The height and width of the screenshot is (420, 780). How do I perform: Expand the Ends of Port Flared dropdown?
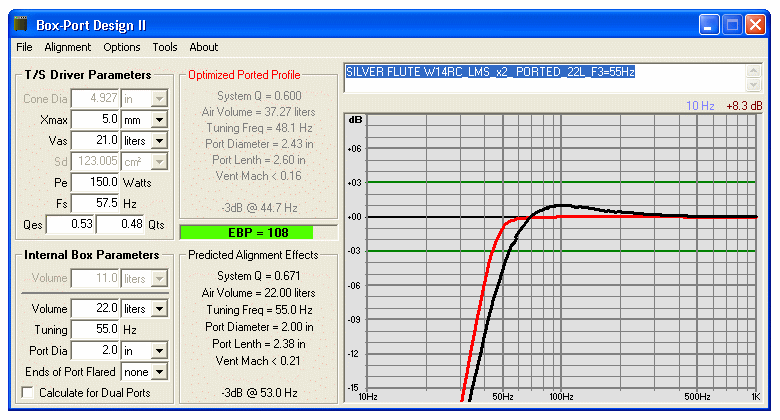tap(159, 372)
